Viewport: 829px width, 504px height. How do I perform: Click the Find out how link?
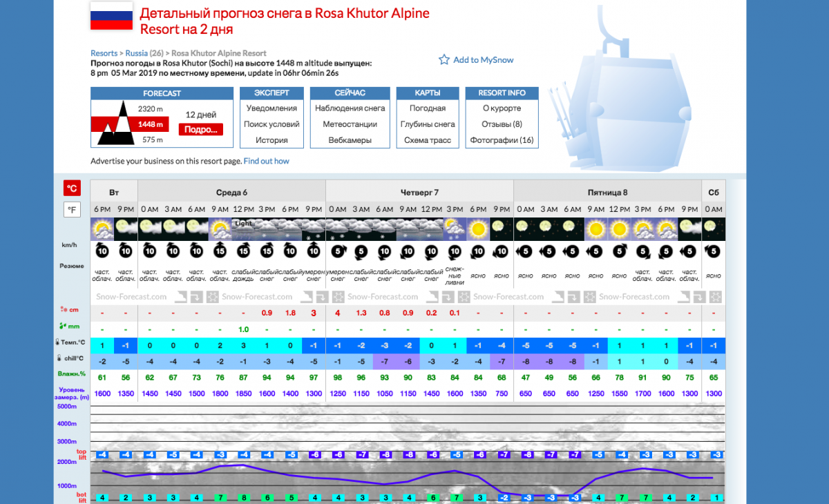click(266, 161)
